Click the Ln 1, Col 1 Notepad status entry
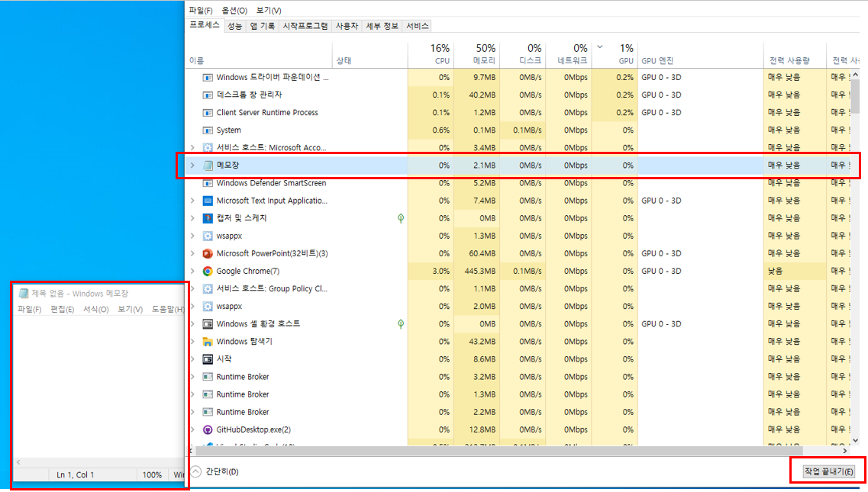868x492 pixels. [76, 475]
